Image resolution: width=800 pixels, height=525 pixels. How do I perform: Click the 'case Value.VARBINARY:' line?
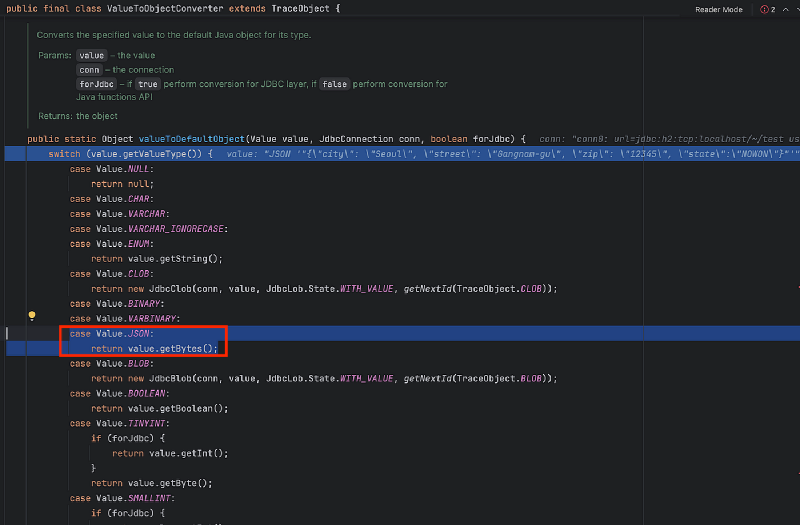pyautogui.click(x=125, y=318)
